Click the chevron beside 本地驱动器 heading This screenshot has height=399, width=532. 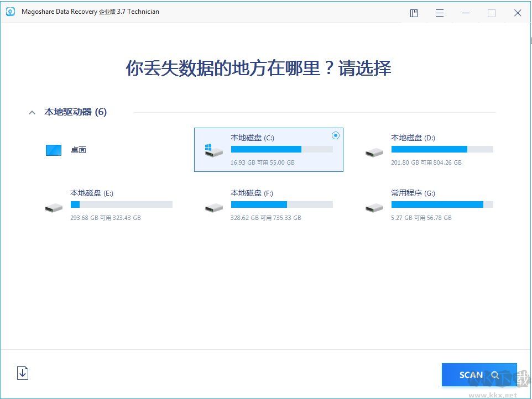(32, 112)
